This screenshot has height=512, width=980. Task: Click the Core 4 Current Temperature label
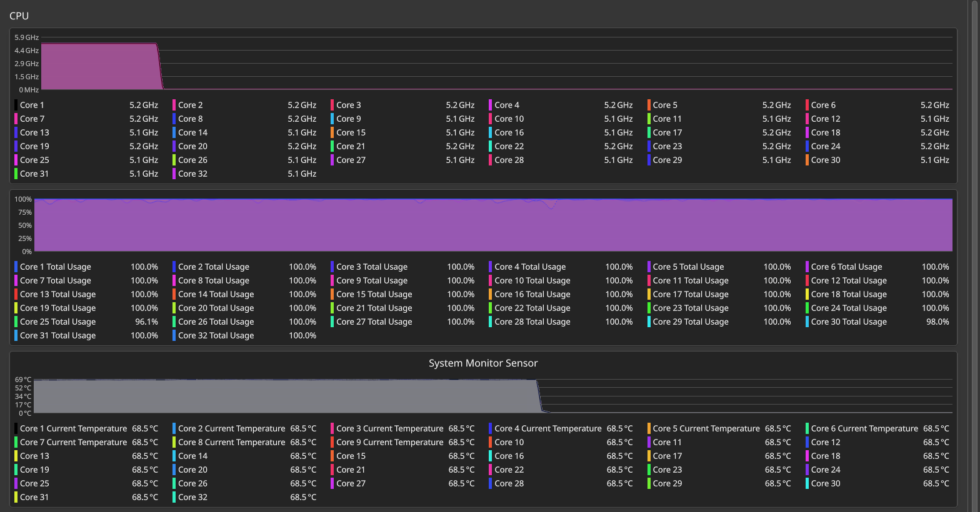[547, 428]
